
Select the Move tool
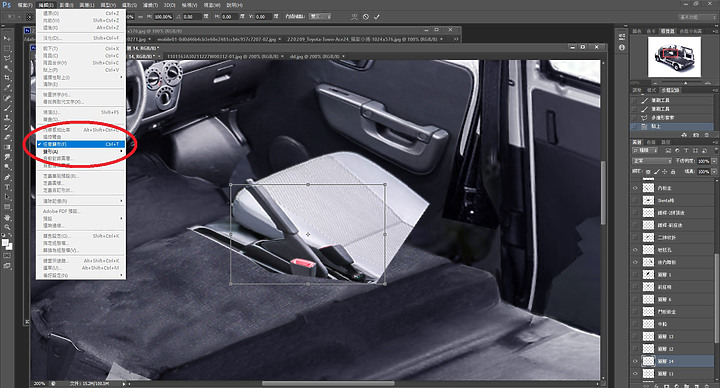(x=7, y=39)
